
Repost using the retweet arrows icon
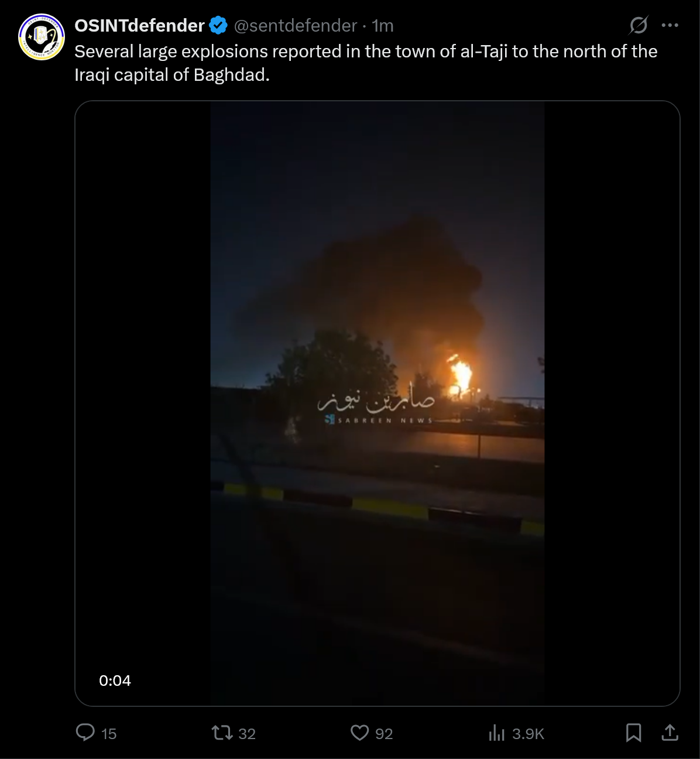(x=222, y=733)
